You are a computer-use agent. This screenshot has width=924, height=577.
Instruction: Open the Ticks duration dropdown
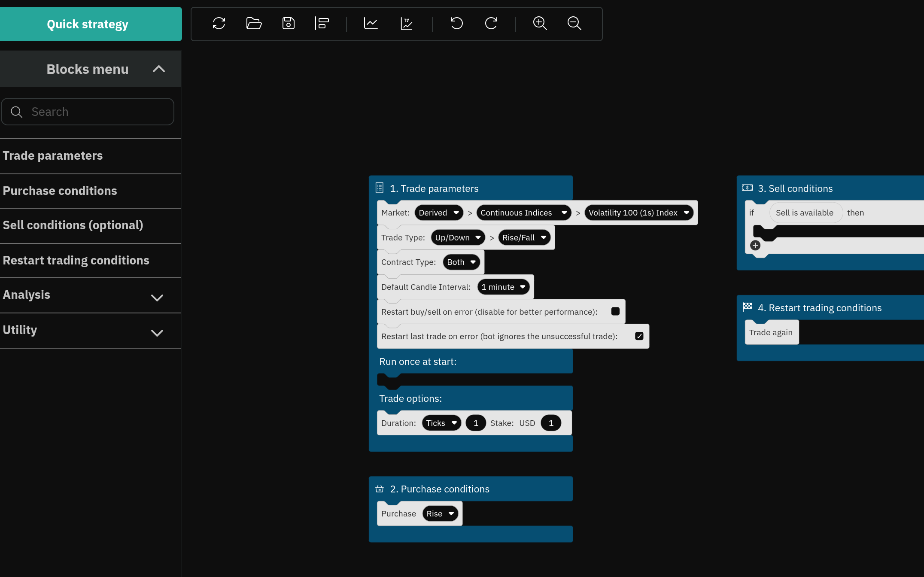coord(441,423)
